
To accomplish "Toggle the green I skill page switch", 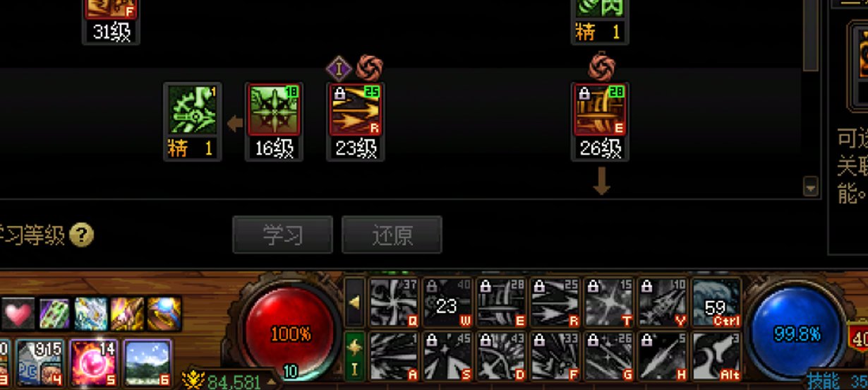I will point(355,356).
